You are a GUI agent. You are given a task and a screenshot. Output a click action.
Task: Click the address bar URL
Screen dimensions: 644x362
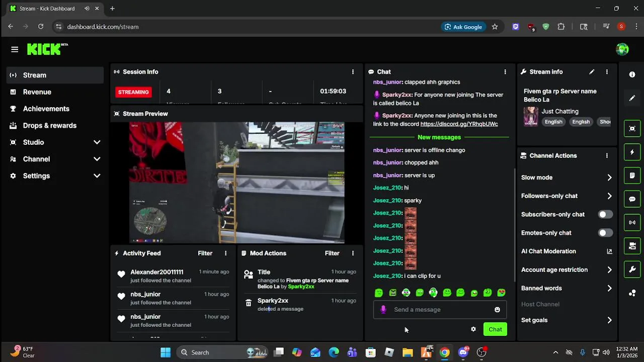point(103,27)
